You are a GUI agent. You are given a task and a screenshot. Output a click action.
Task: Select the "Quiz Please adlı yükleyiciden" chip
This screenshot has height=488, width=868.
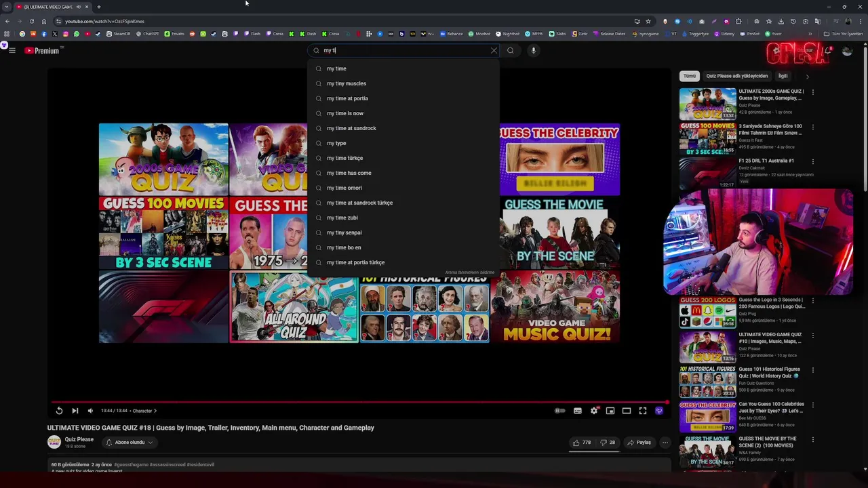click(x=737, y=76)
